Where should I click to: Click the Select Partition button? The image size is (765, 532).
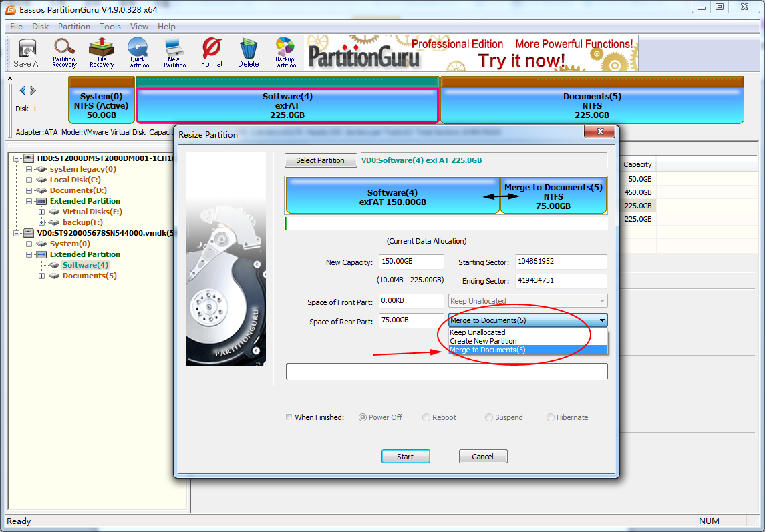click(320, 160)
